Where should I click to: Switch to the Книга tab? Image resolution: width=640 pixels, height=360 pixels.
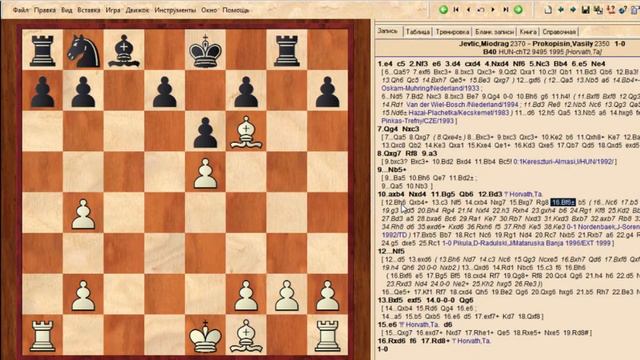point(528,31)
